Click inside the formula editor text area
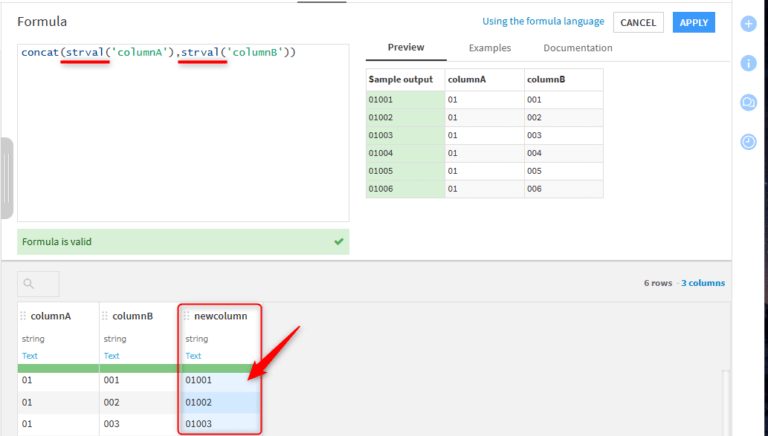This screenshot has height=436, width=768. coord(183,140)
